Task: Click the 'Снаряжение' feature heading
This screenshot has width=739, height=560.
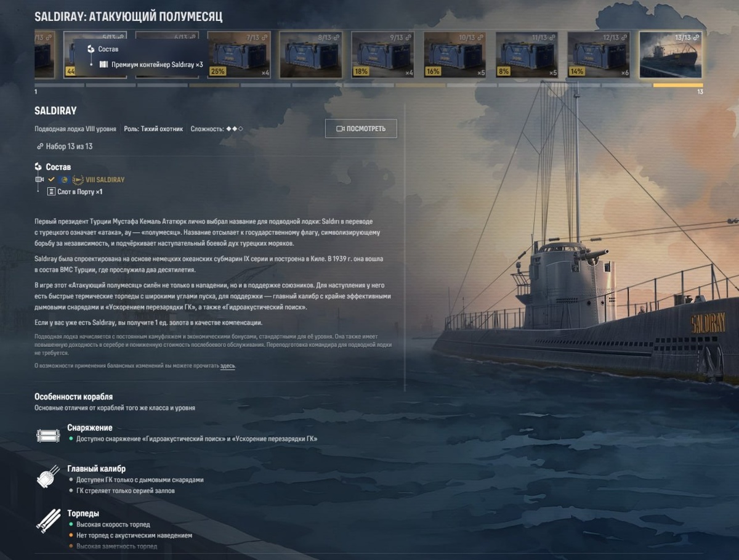Action: point(90,428)
